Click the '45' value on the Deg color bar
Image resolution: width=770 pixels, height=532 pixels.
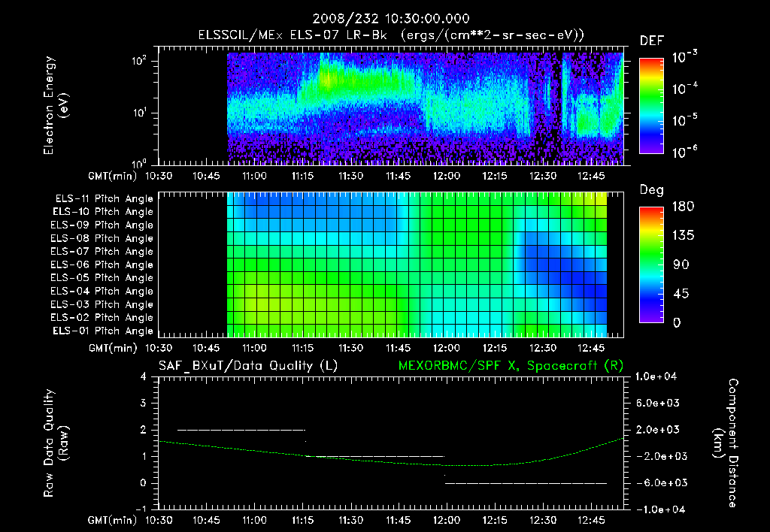coord(681,294)
